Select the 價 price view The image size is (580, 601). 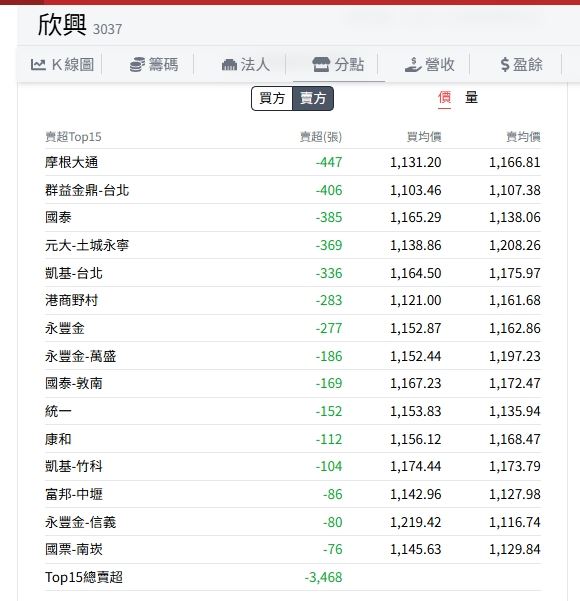444,97
